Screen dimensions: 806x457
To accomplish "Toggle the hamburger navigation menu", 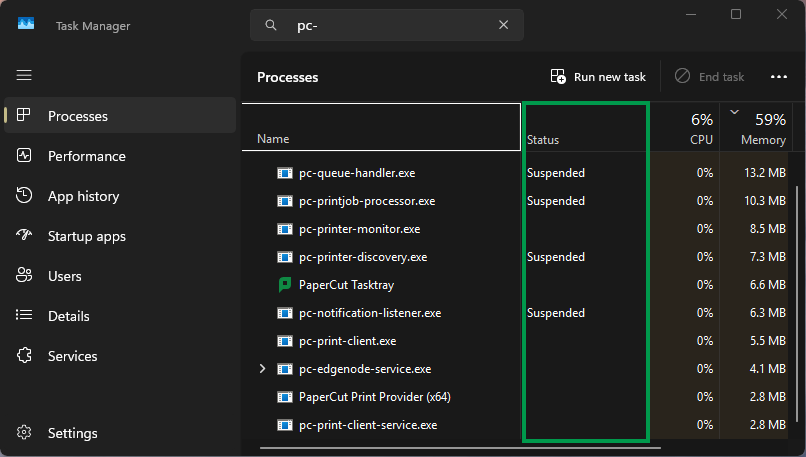I will 24,75.
